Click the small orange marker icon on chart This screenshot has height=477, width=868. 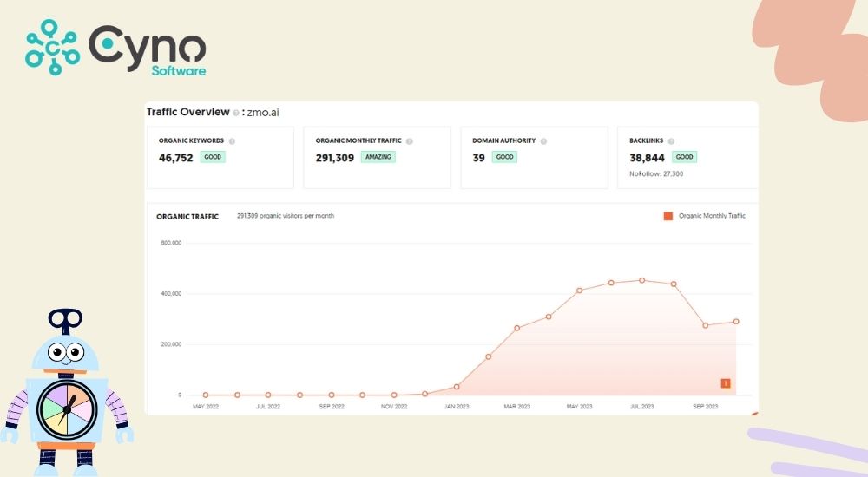click(726, 383)
